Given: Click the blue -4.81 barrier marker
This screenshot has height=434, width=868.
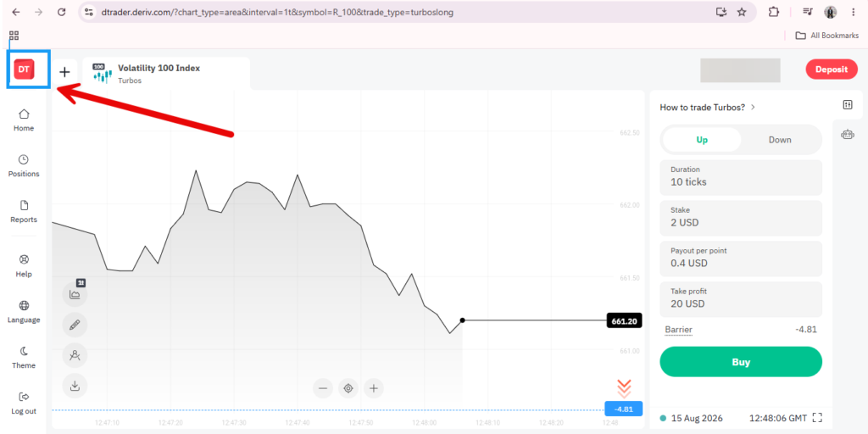Looking at the screenshot, I should click(x=624, y=409).
